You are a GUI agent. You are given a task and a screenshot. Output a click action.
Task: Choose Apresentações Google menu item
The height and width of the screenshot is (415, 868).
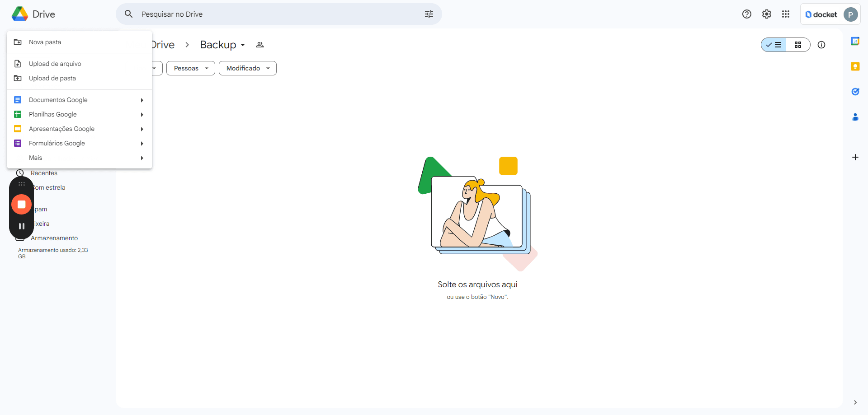(80, 129)
